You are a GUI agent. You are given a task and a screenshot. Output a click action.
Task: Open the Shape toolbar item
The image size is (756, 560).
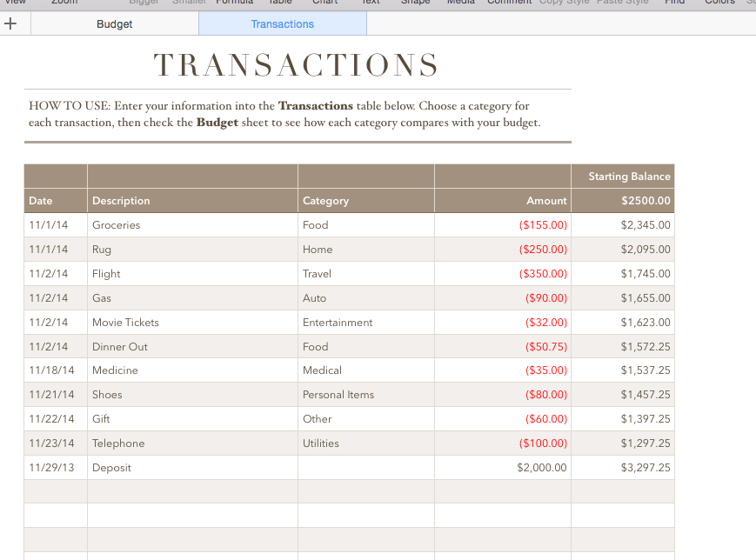pyautogui.click(x=415, y=3)
